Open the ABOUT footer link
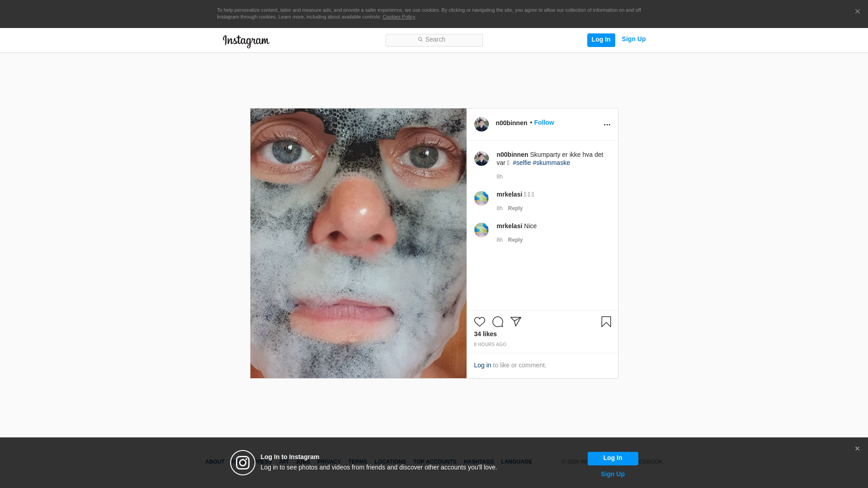Screen dimensions: 868x488 click(215, 462)
